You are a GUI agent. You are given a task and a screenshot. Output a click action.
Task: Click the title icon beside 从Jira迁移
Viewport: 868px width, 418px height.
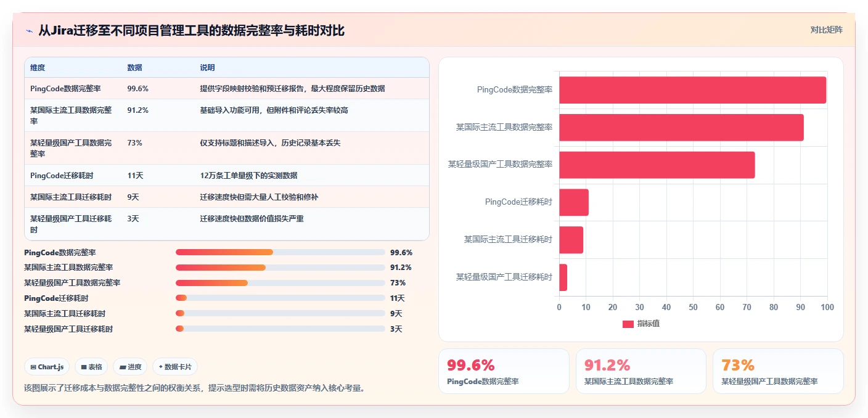pyautogui.click(x=29, y=30)
